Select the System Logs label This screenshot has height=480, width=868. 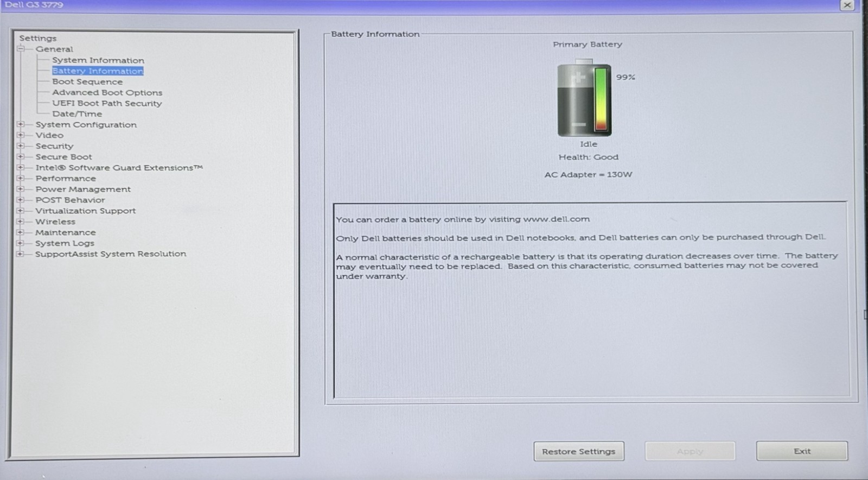(x=65, y=243)
